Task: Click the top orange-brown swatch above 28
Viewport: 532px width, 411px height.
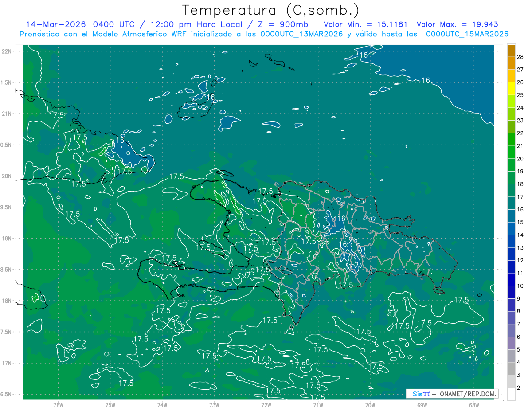Action: click(x=512, y=51)
